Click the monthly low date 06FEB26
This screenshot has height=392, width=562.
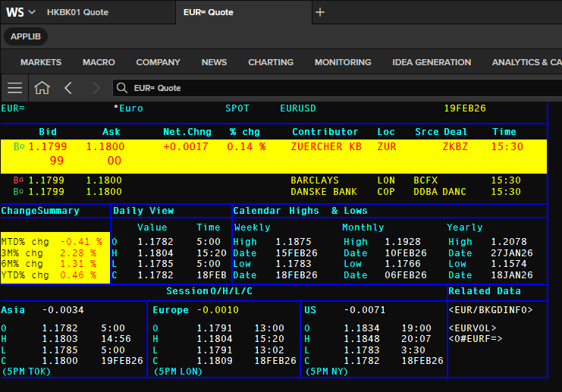(405, 275)
